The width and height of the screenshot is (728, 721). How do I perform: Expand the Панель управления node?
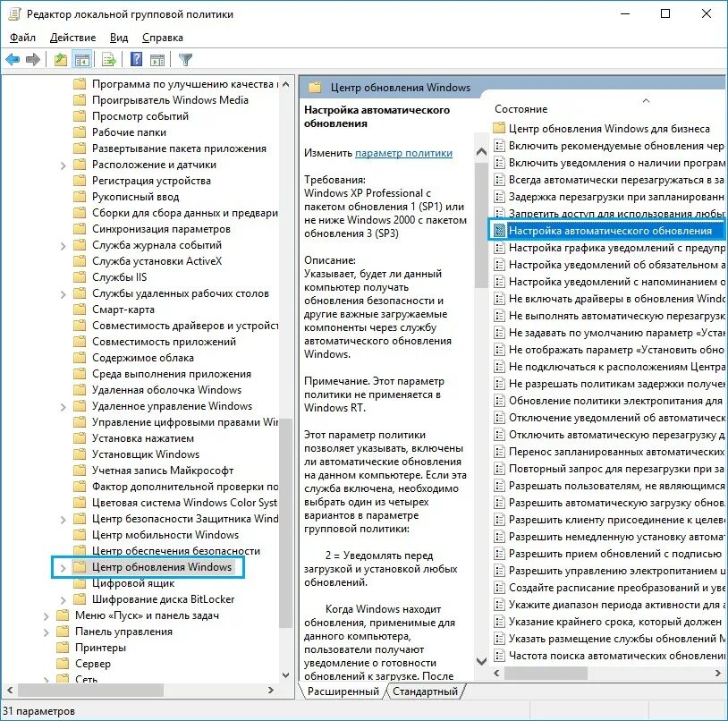tap(46, 632)
